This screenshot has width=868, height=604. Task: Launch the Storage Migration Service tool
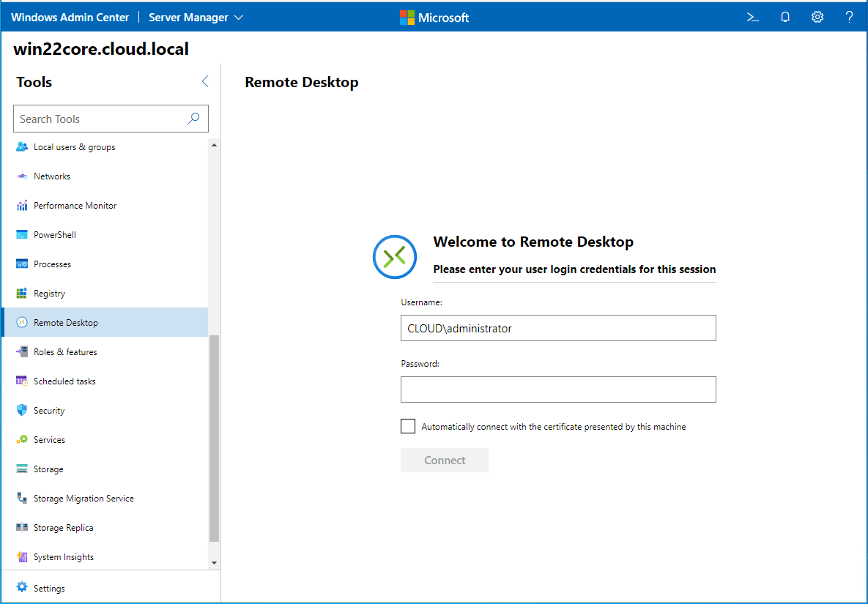click(84, 498)
